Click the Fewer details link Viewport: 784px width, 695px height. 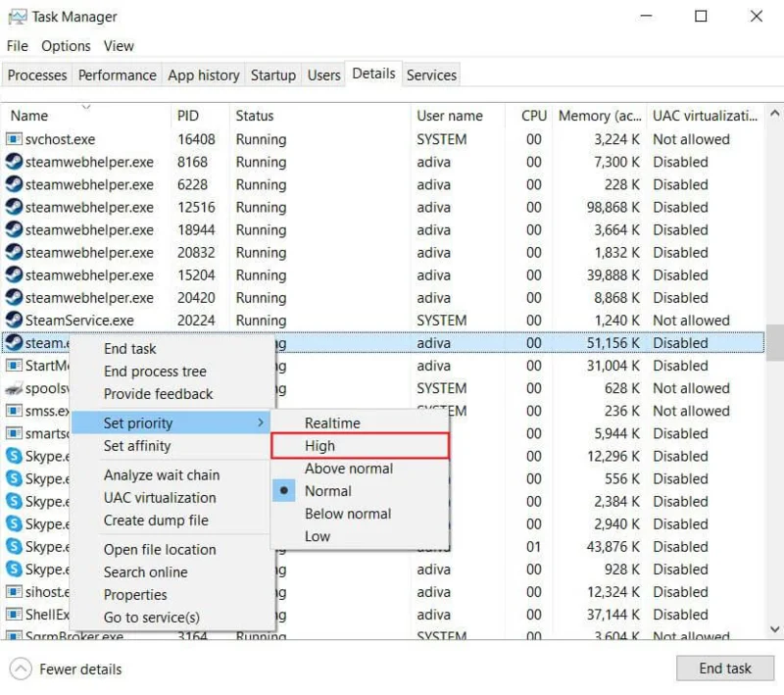pos(80,669)
